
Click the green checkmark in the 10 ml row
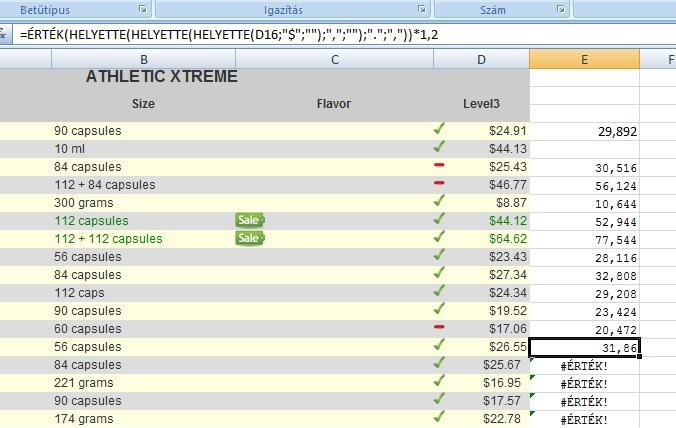(x=439, y=147)
